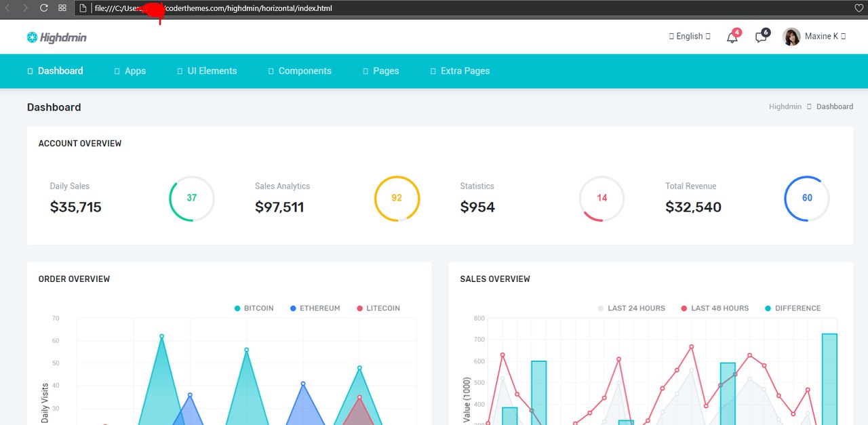The width and height of the screenshot is (868, 425).
Task: Open notifications bell with 4 badge
Action: 732,37
